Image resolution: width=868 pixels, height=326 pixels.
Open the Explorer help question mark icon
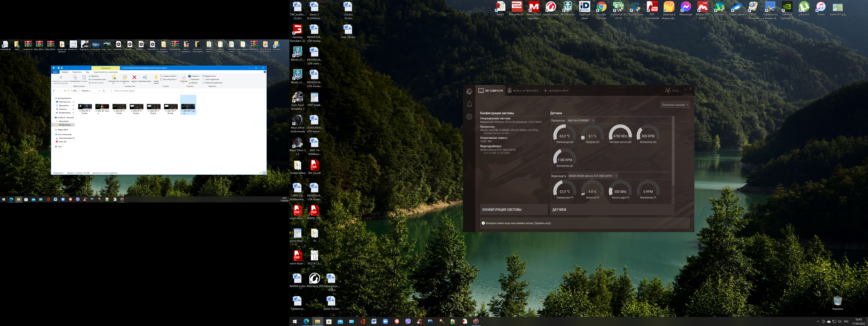click(265, 72)
